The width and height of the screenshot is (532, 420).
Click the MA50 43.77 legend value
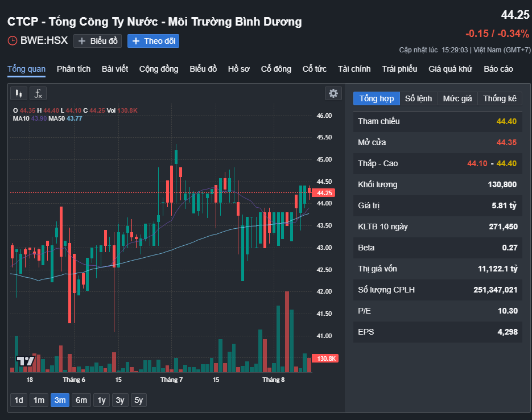click(x=75, y=118)
